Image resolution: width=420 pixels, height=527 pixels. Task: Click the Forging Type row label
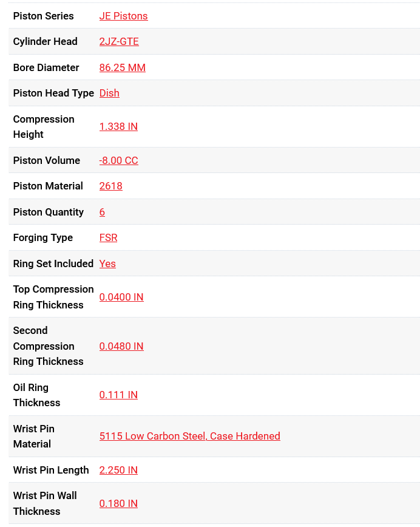click(42, 237)
